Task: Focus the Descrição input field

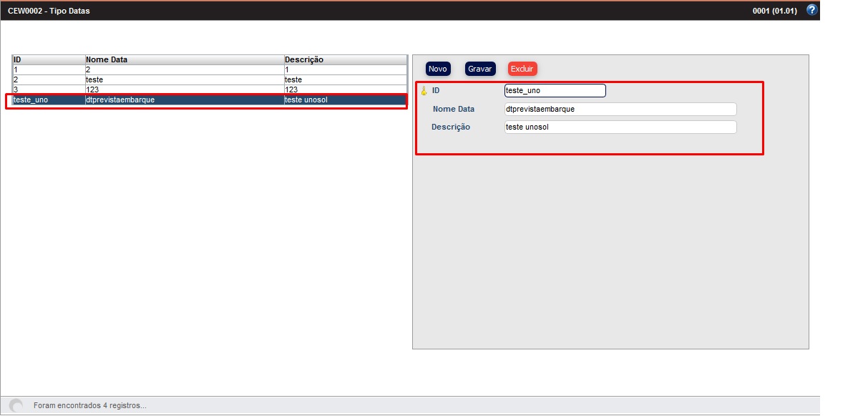Action: [619, 127]
